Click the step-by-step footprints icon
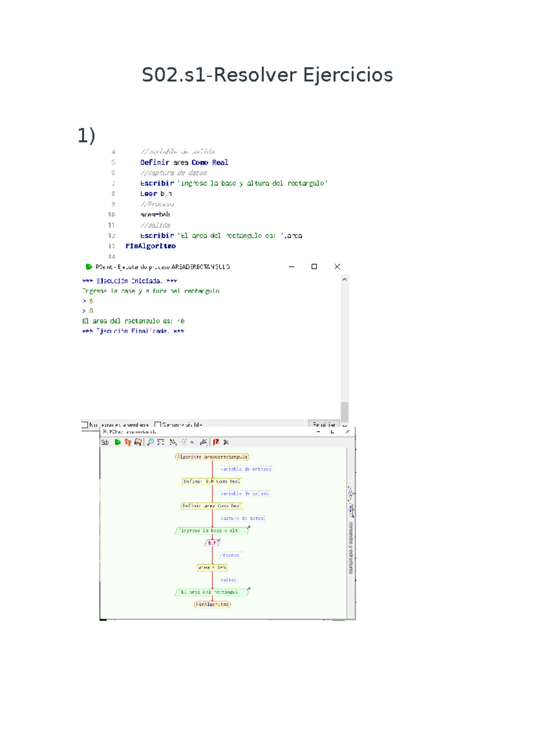 tap(128, 442)
